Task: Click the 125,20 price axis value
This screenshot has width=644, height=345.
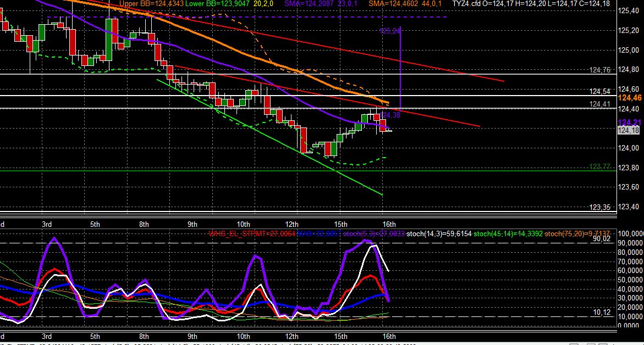Action: [629, 30]
